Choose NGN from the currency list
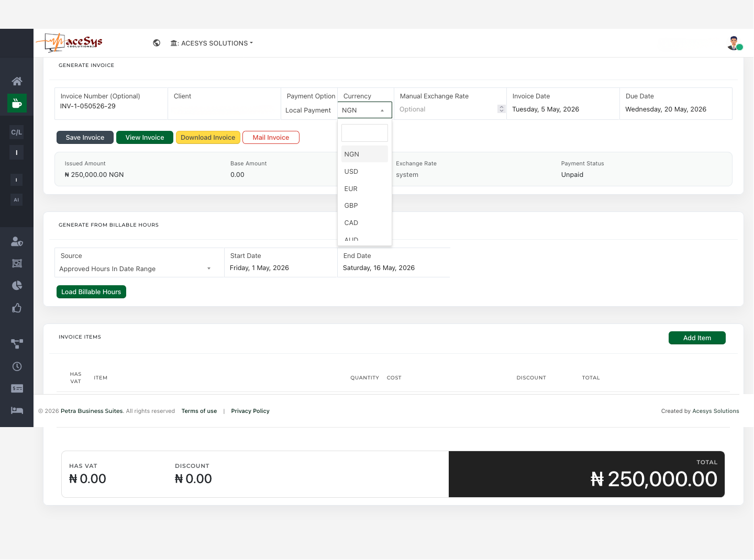The width and height of the screenshot is (754, 560). [x=364, y=154]
